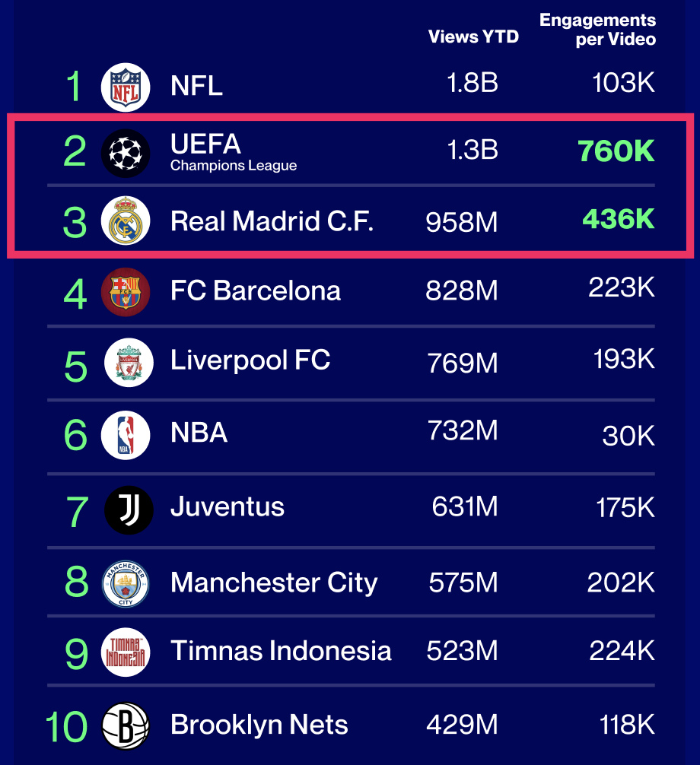Click rank number 10 in the list
This screenshot has height=765, width=700.
[67, 727]
